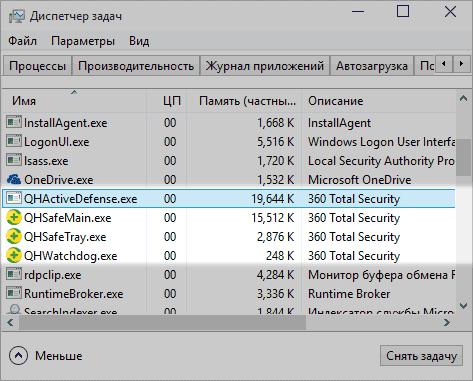Screen dimensions: 473x381
Task: Select the LogonUI.exe process name
Action: [57, 142]
